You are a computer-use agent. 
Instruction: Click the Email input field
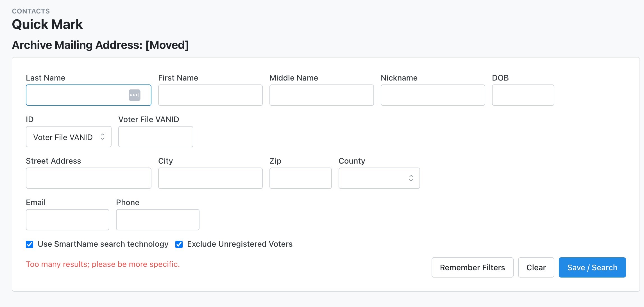[x=67, y=220]
